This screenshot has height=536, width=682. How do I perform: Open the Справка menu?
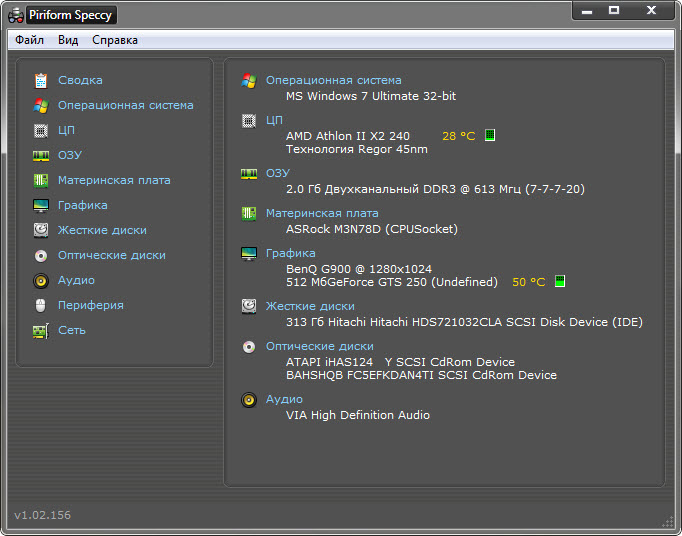115,40
